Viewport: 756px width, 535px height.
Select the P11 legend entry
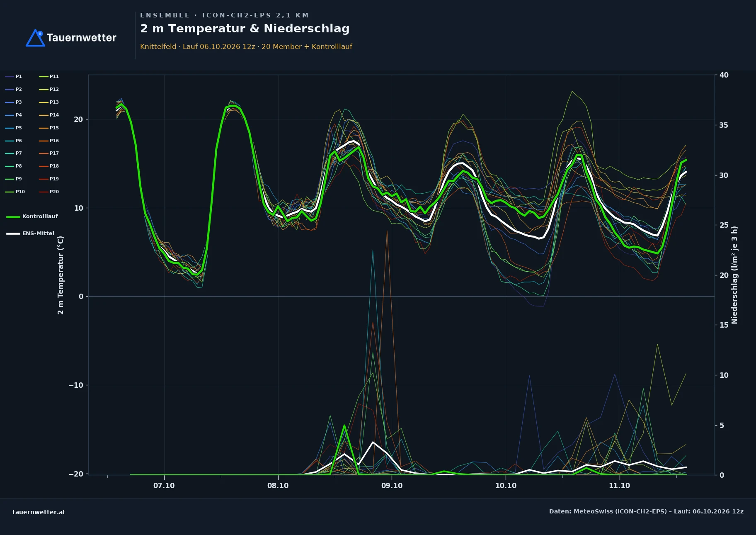click(49, 77)
